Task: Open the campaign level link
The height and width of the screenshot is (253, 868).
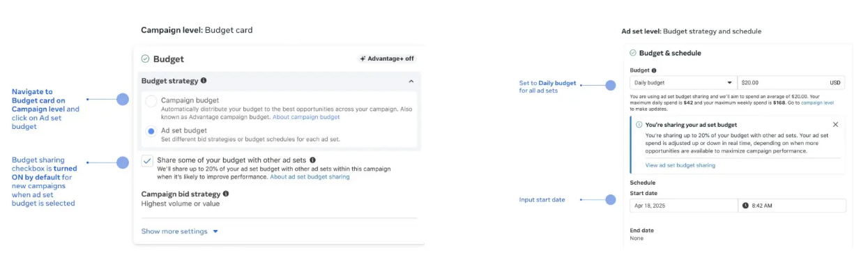Action: pyautogui.click(x=817, y=102)
